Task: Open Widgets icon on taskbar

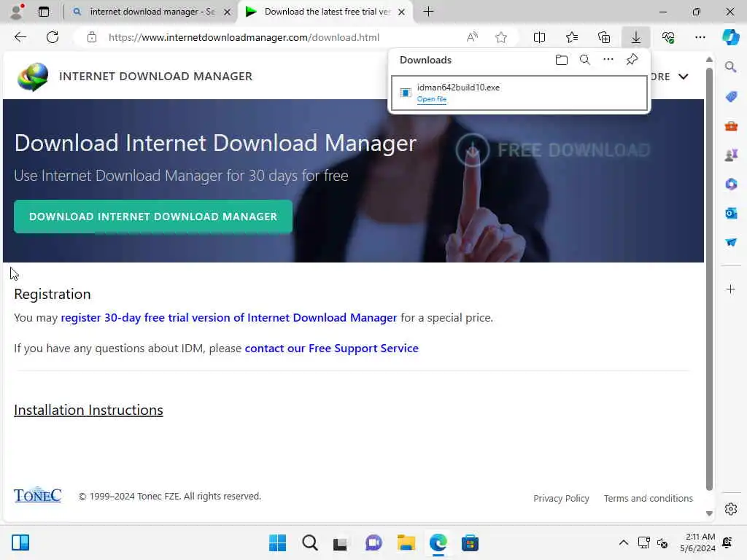Action: coord(20,542)
